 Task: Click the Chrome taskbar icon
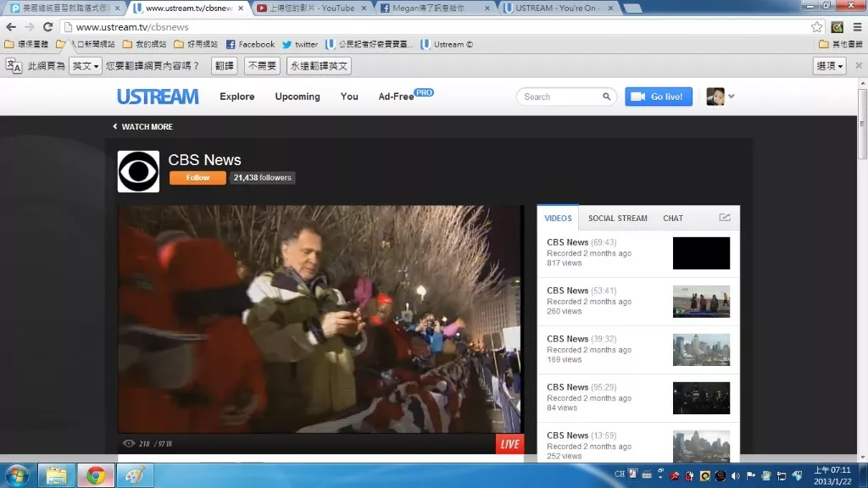96,475
